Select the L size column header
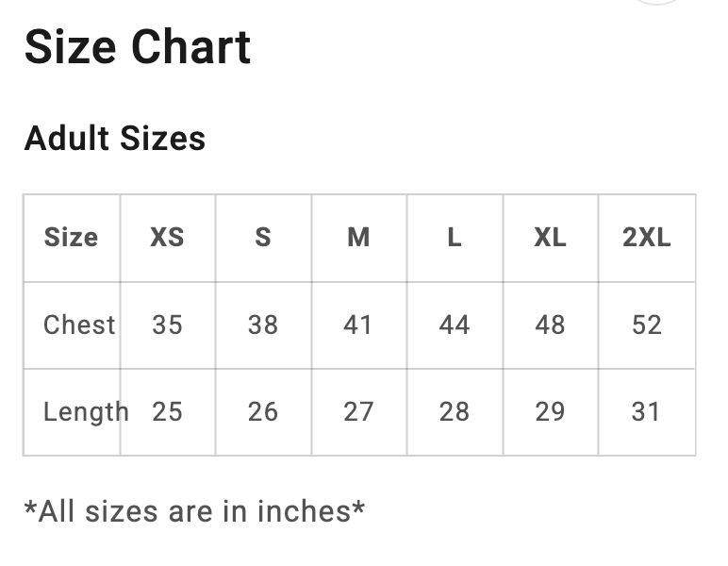 coord(455,238)
